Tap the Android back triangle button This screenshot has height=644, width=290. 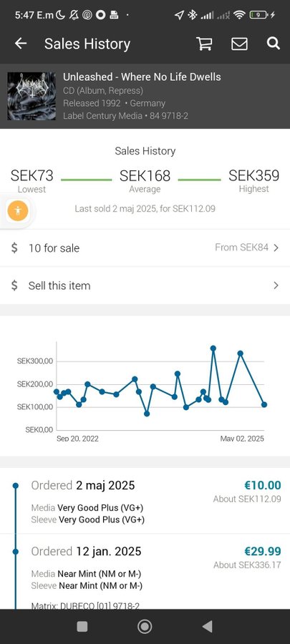coord(208,626)
